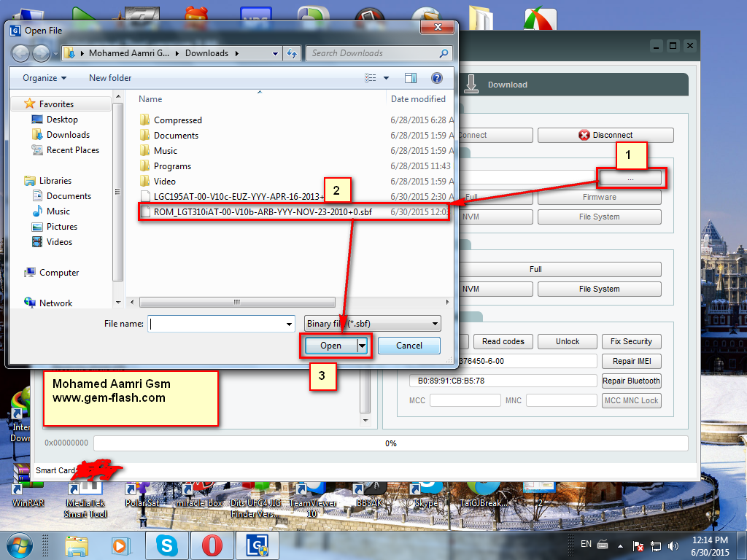Click the Fix Security button
747x560 pixels.
[631, 341]
